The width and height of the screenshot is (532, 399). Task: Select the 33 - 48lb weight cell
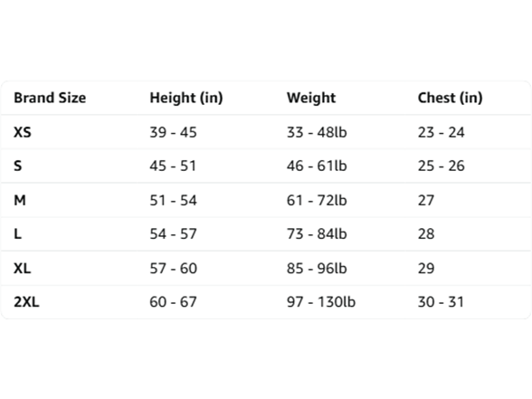pos(317,132)
